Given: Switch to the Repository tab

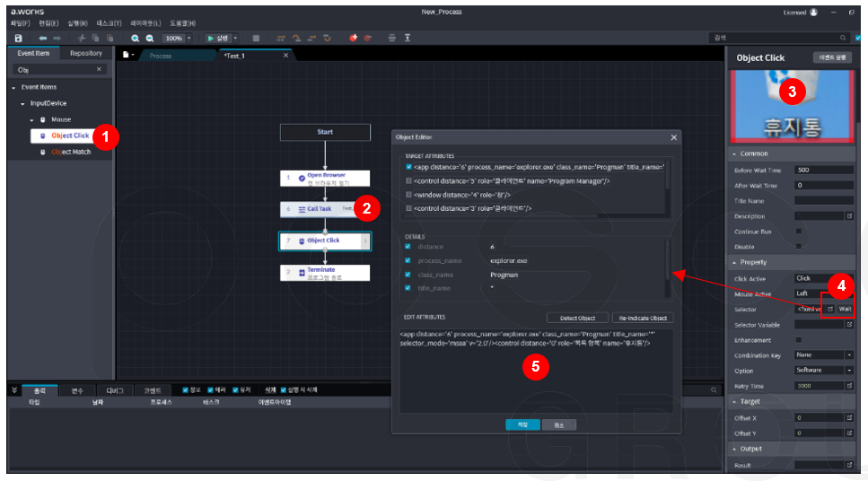Looking at the screenshot, I should (x=86, y=54).
